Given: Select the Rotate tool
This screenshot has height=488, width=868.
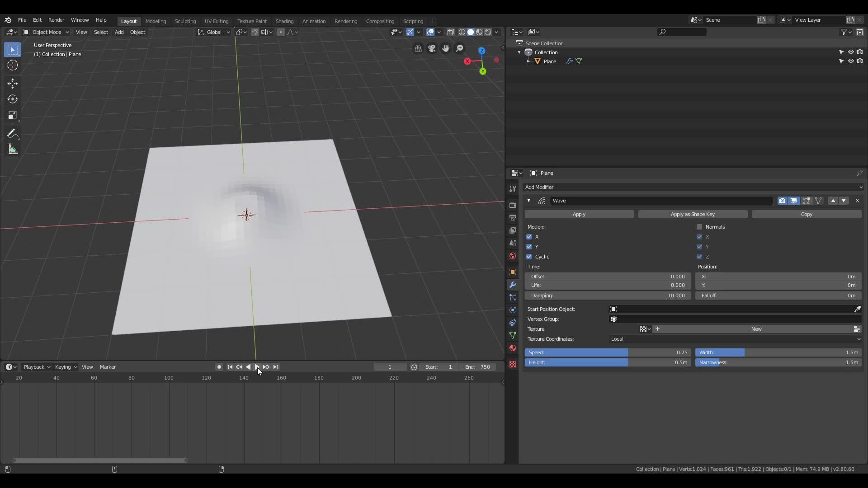Looking at the screenshot, I should tap(12, 99).
